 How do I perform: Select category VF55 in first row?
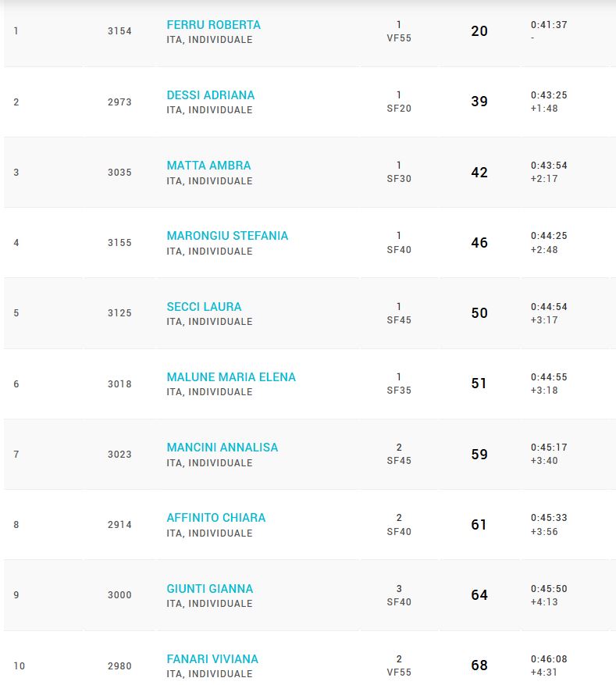(x=399, y=38)
